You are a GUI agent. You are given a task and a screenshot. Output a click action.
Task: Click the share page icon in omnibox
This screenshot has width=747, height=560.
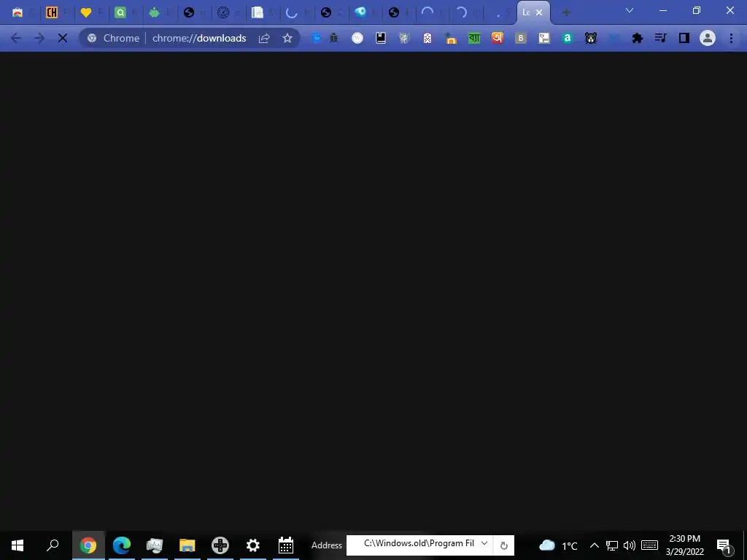[264, 38]
